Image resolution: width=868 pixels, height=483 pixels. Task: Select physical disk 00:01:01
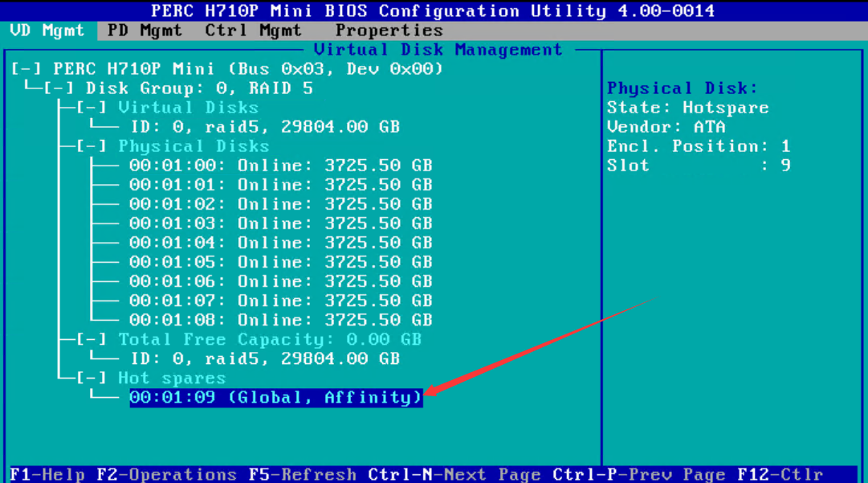coord(281,185)
